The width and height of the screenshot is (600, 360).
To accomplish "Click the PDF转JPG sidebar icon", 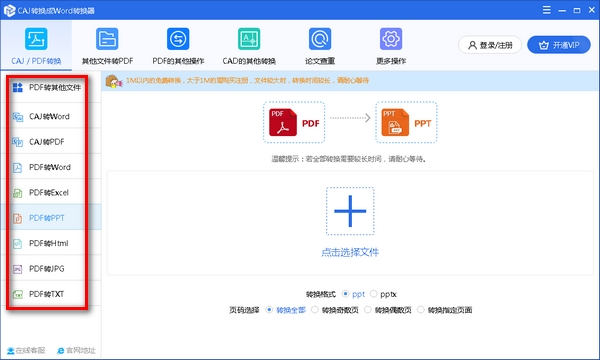I will [x=18, y=269].
